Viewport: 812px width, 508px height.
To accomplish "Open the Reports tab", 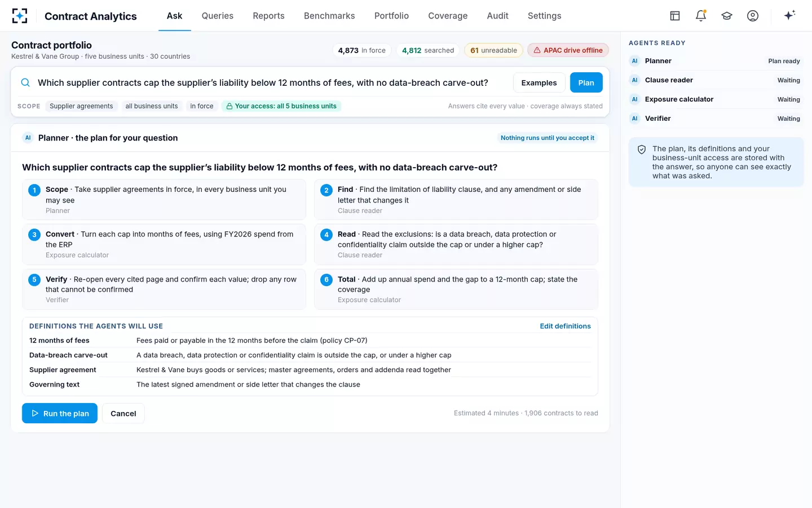I will [x=268, y=16].
